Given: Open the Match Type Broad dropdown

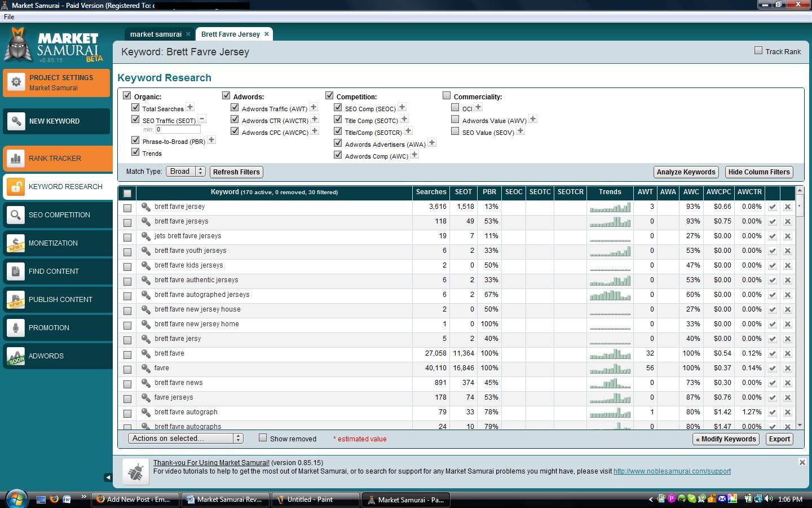Looking at the screenshot, I should pyautogui.click(x=186, y=171).
